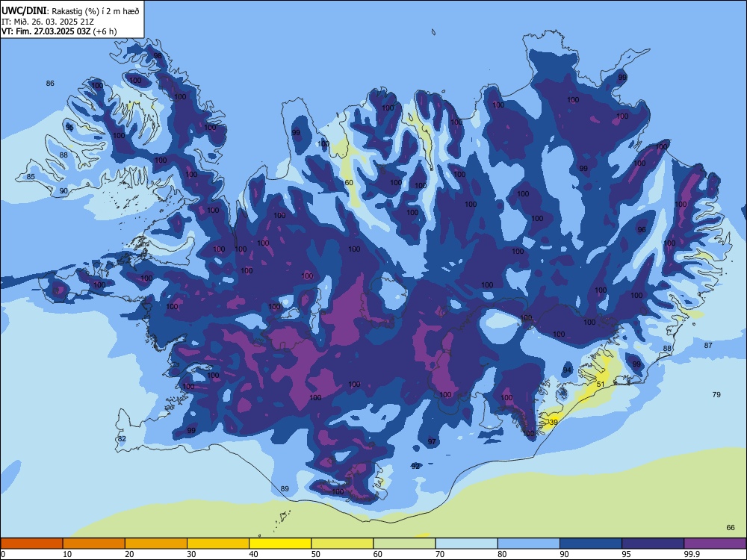The width and height of the screenshot is (747, 560).
Task: Click the UWC/DINI title text
Action: point(24,10)
